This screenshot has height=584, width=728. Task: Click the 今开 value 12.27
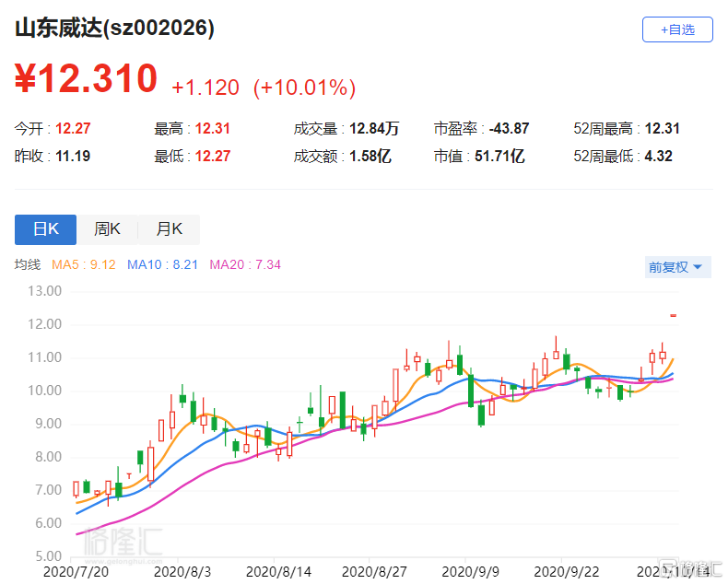tap(73, 129)
